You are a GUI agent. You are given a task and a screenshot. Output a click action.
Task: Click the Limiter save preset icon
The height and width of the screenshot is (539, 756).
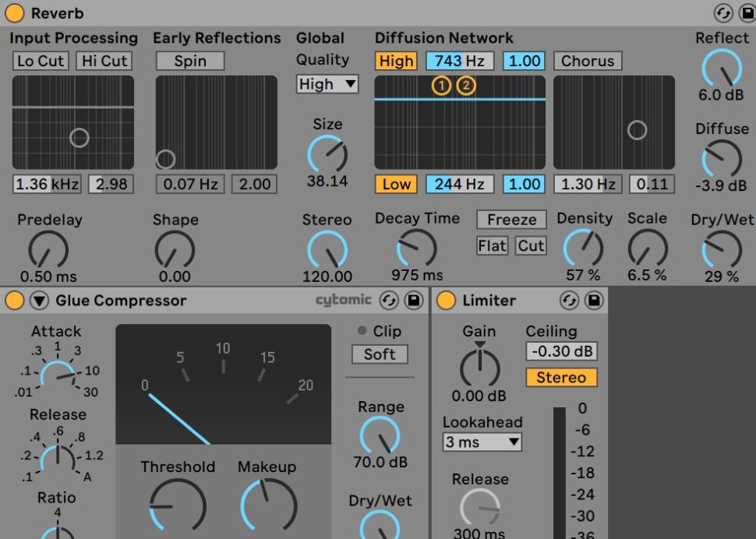pos(594,301)
